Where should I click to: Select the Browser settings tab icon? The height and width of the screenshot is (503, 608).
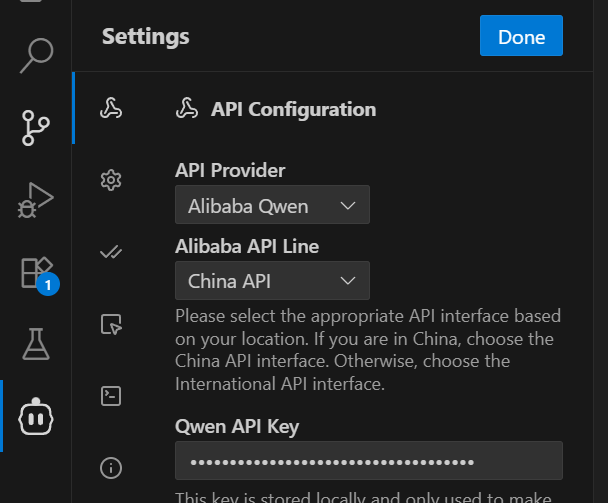(111, 324)
